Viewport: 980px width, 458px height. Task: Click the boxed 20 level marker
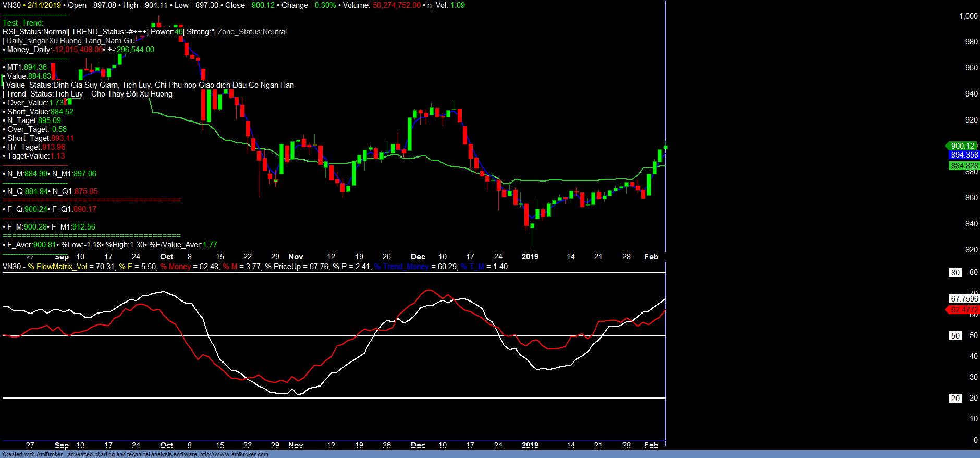pyautogui.click(x=955, y=398)
